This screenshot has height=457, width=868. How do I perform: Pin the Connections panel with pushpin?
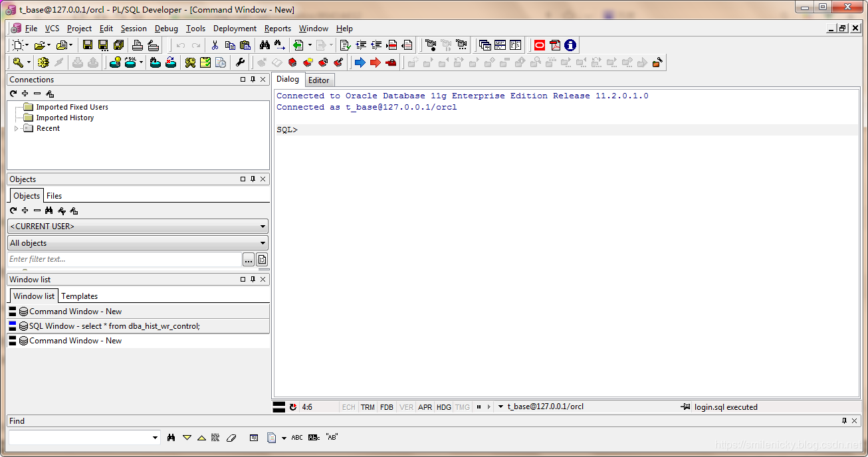[253, 80]
